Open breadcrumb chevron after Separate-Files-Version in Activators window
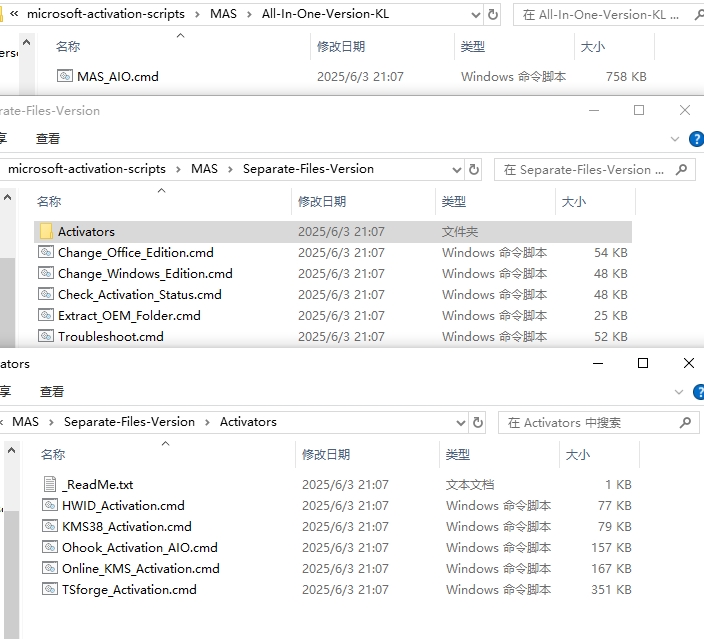 tap(207, 422)
